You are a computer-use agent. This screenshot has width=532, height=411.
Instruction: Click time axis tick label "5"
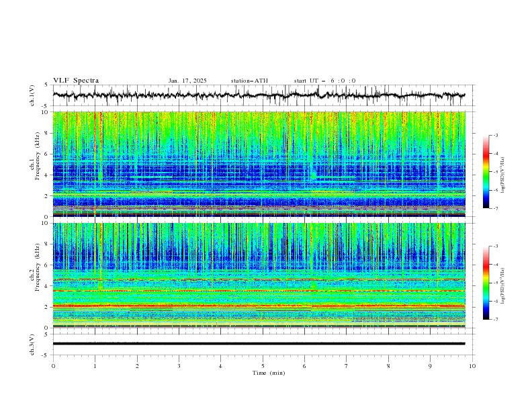[x=263, y=366]
